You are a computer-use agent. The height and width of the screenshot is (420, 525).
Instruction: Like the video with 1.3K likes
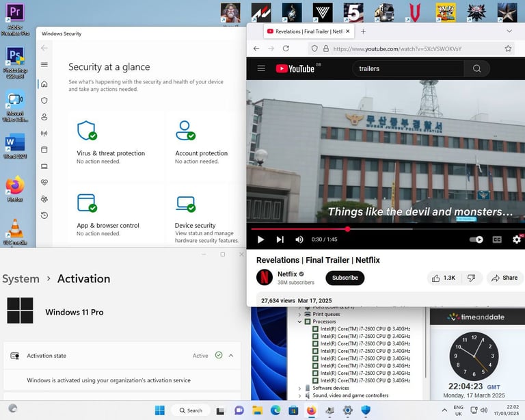tap(444, 278)
